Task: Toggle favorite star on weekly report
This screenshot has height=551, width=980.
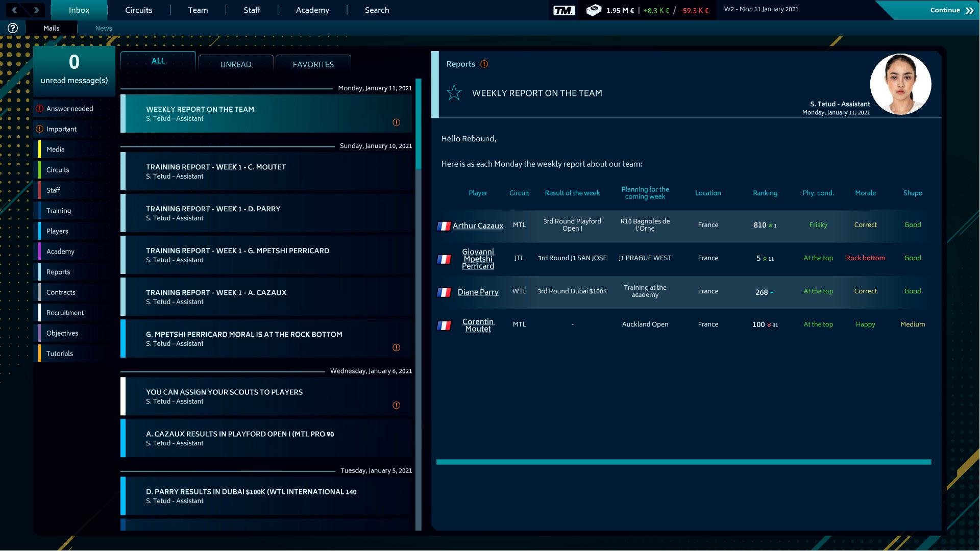Action: 454,93
